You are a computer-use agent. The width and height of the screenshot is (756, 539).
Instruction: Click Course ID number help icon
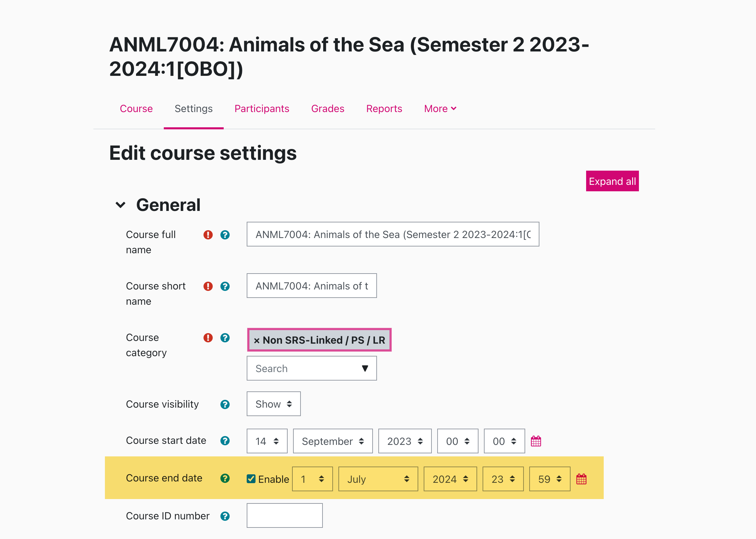point(225,516)
